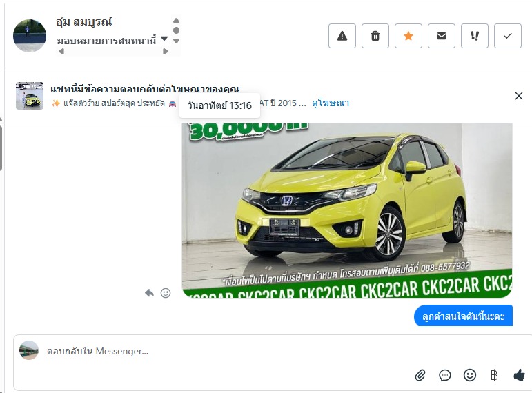532x393 pixels.
Task: Click scroll up arrow near contact name
Action: (176, 21)
